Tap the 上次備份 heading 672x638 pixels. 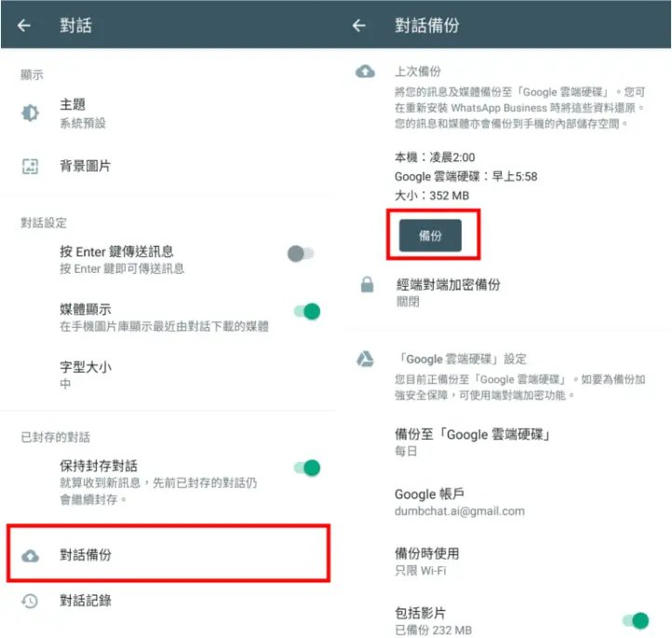click(417, 72)
